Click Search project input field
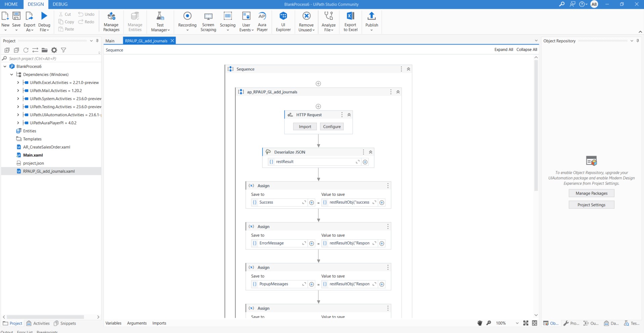The image size is (644, 333). [x=51, y=58]
